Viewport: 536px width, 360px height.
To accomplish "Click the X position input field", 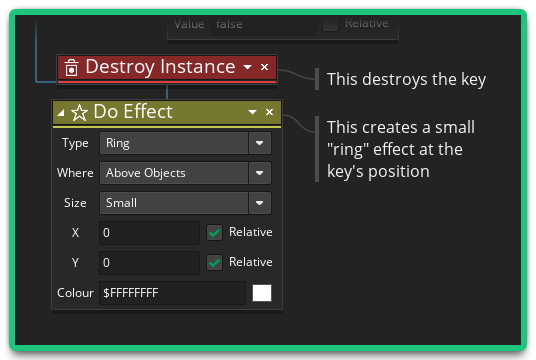I will click(x=149, y=233).
